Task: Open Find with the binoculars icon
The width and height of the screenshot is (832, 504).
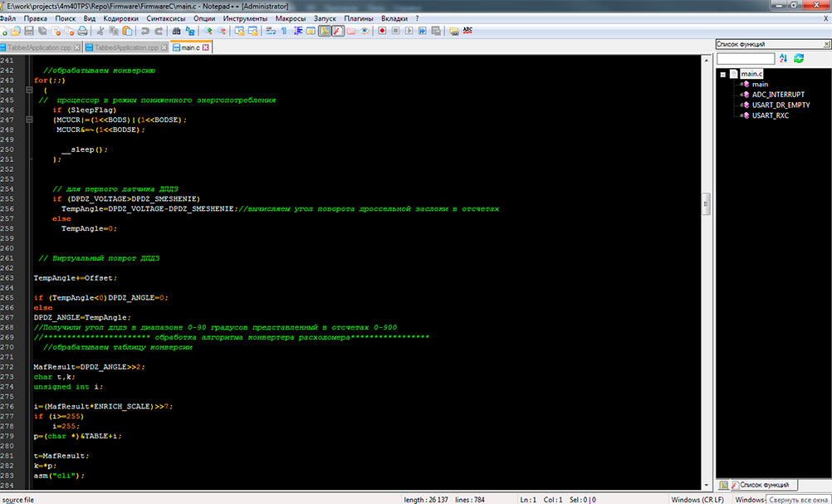Action: [177, 31]
